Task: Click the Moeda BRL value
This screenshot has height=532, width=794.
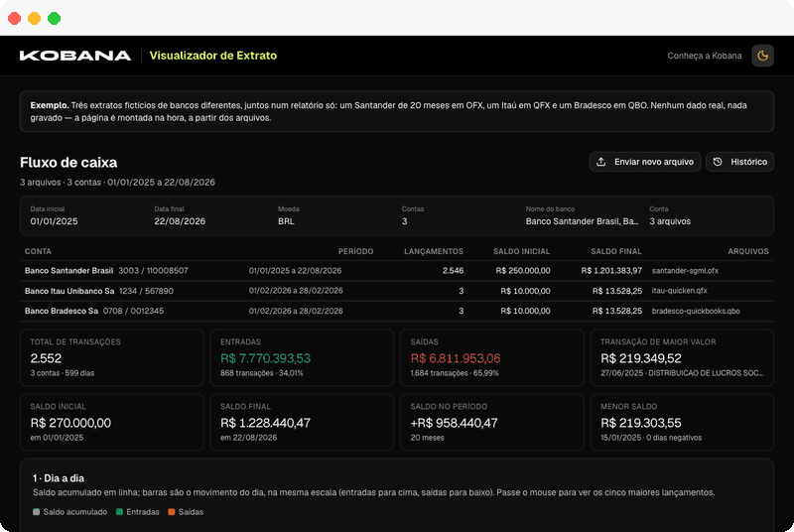Action: point(286,221)
